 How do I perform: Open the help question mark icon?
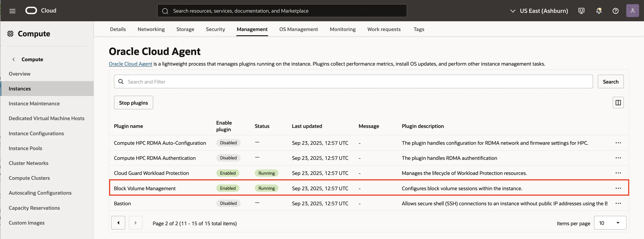click(616, 11)
